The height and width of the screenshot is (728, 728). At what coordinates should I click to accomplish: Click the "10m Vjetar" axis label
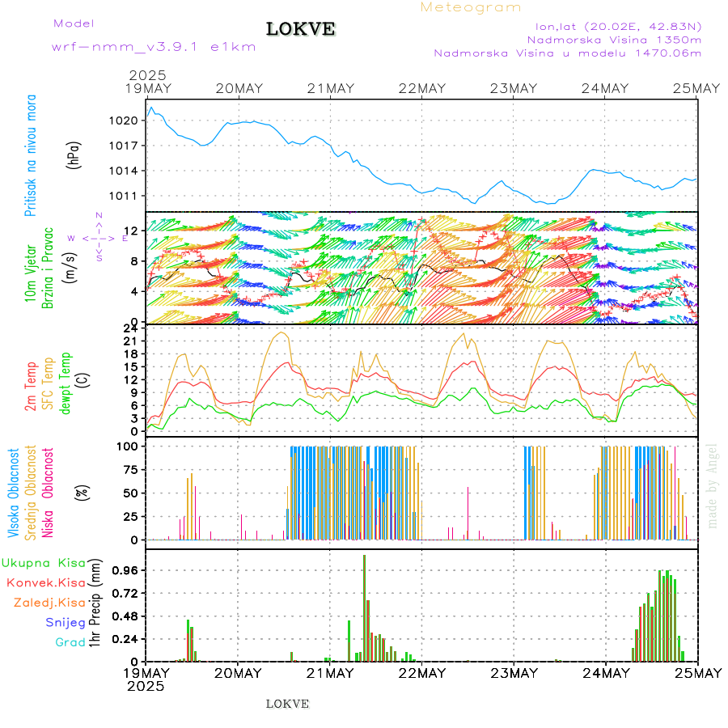coord(30,273)
